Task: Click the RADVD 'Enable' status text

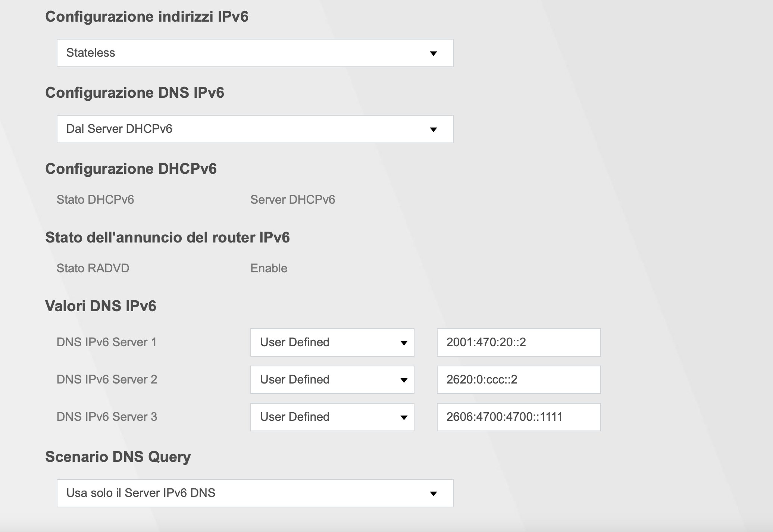Action: coord(269,268)
